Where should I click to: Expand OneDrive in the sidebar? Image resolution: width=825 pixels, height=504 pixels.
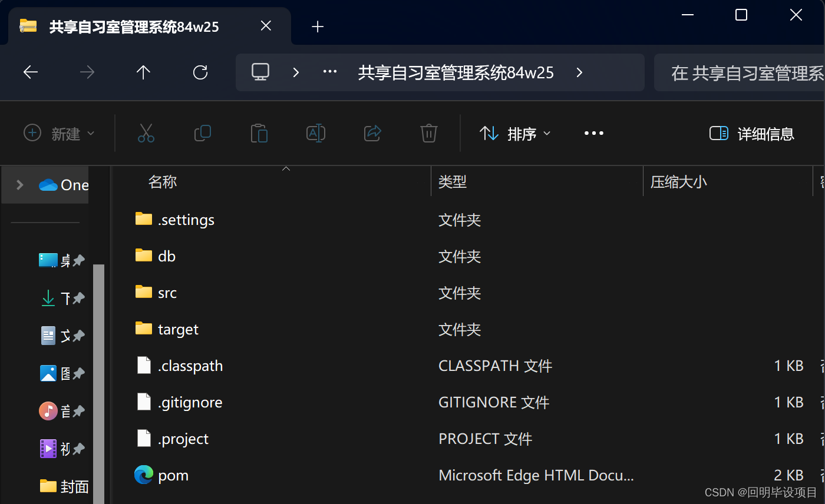click(x=19, y=184)
